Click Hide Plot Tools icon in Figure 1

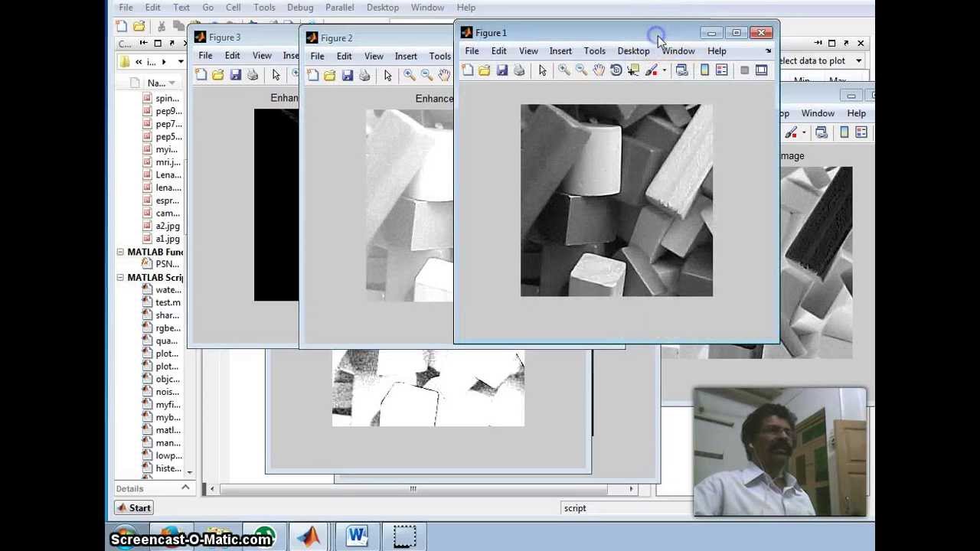click(x=744, y=70)
